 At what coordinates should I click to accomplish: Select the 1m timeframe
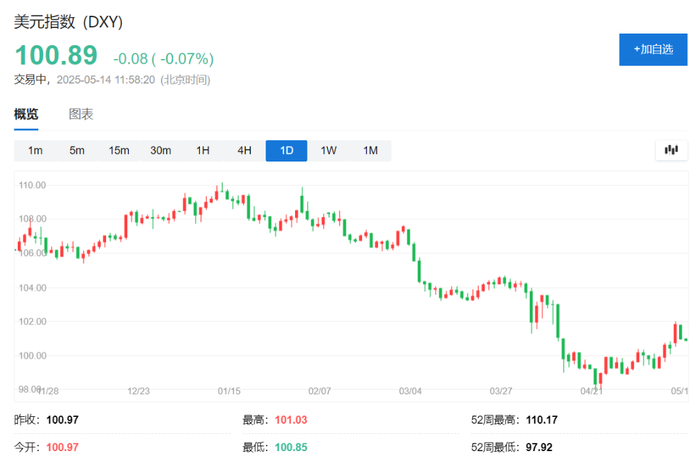pyautogui.click(x=35, y=151)
